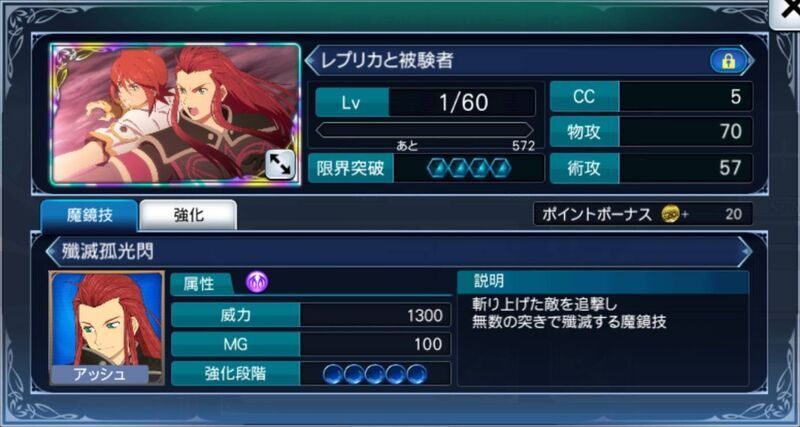Toggle the gold lock icon

pyautogui.click(x=728, y=61)
